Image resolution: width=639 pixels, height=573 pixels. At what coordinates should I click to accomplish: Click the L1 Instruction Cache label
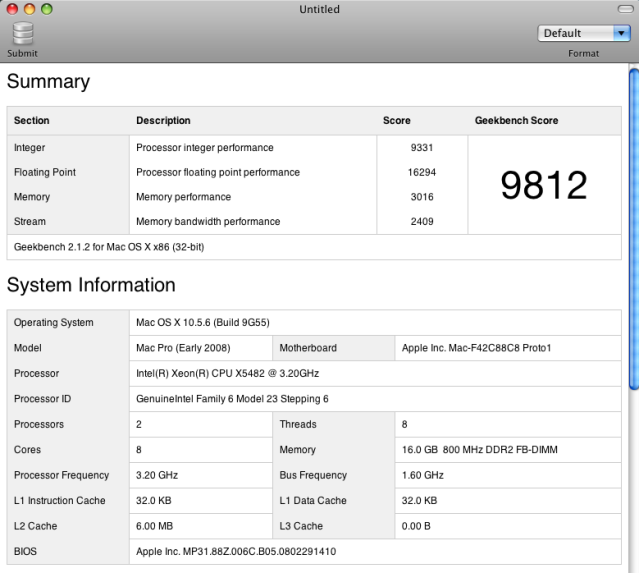click(x=59, y=500)
